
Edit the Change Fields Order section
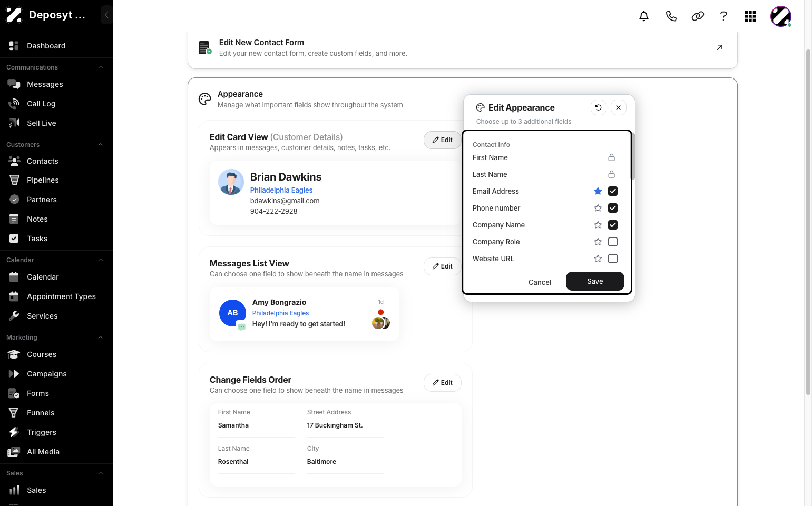[x=442, y=383]
